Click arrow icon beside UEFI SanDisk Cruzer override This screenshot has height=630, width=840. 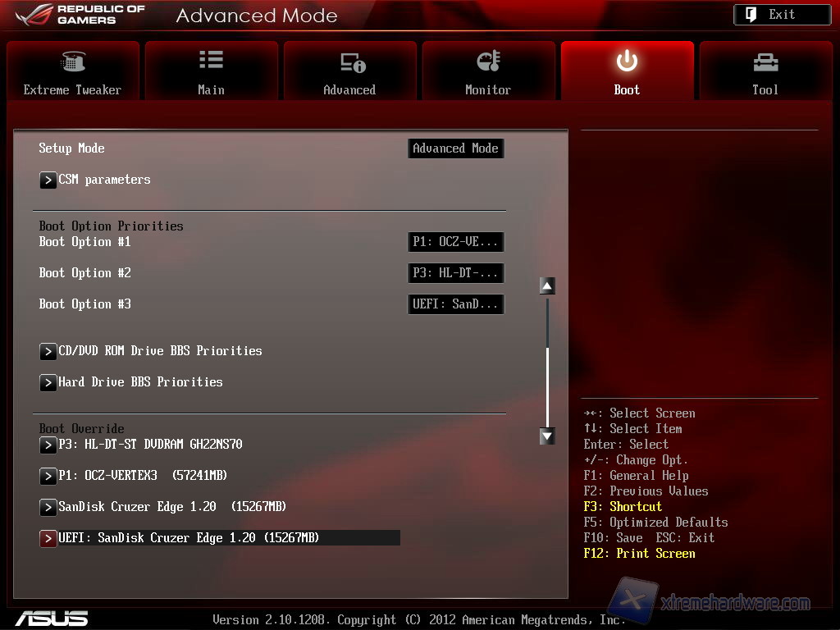pyautogui.click(x=48, y=538)
